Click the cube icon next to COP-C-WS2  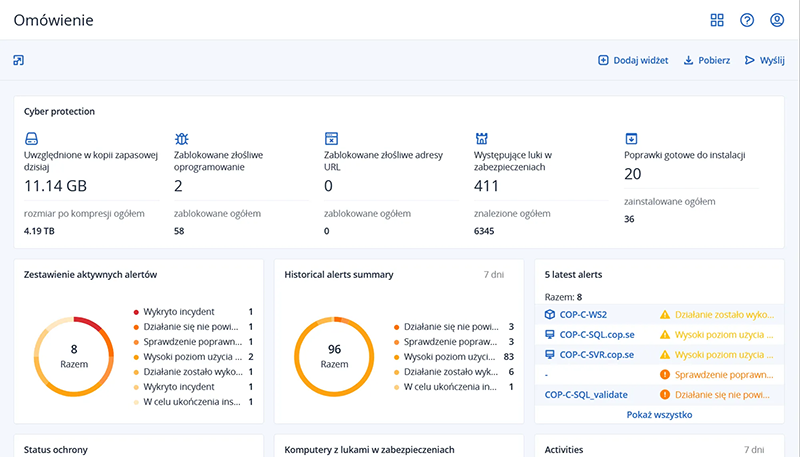tap(549, 315)
